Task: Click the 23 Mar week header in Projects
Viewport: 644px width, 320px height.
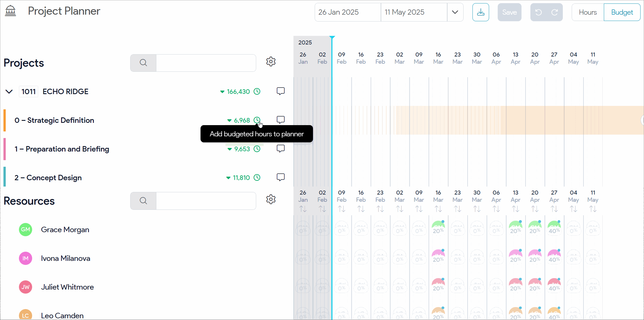Action: (458, 58)
